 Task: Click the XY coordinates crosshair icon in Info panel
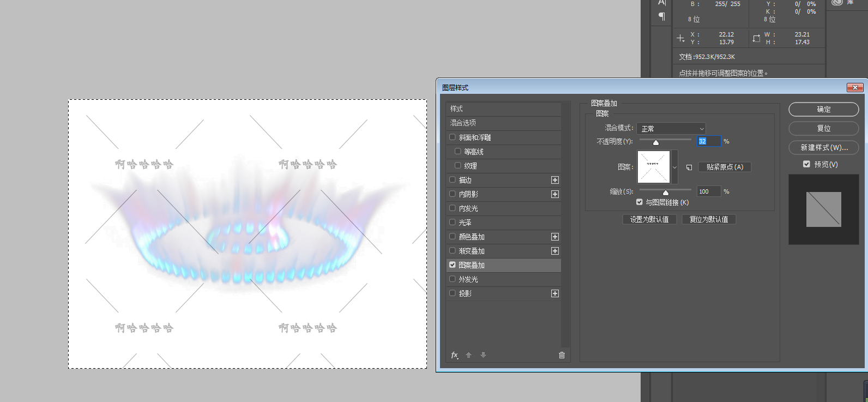(680, 38)
